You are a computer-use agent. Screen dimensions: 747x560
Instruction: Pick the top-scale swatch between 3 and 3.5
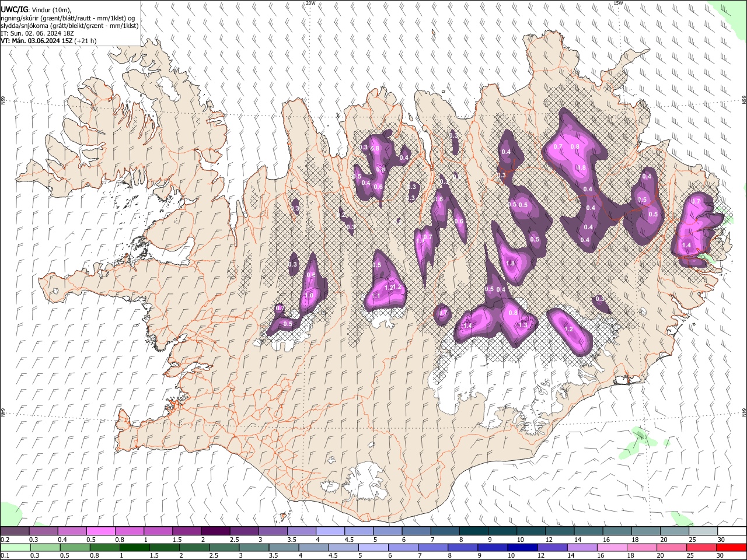click(x=273, y=531)
